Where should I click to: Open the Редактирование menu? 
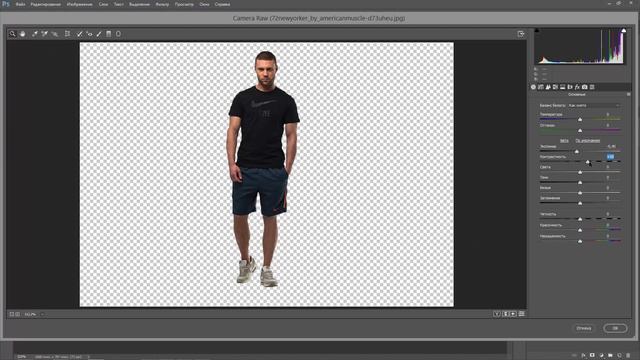click(x=45, y=4)
